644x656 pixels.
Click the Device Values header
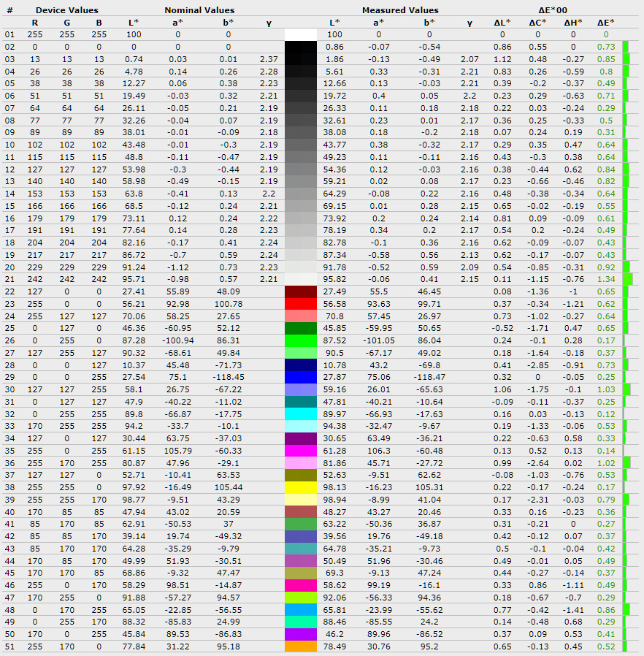coord(66,10)
